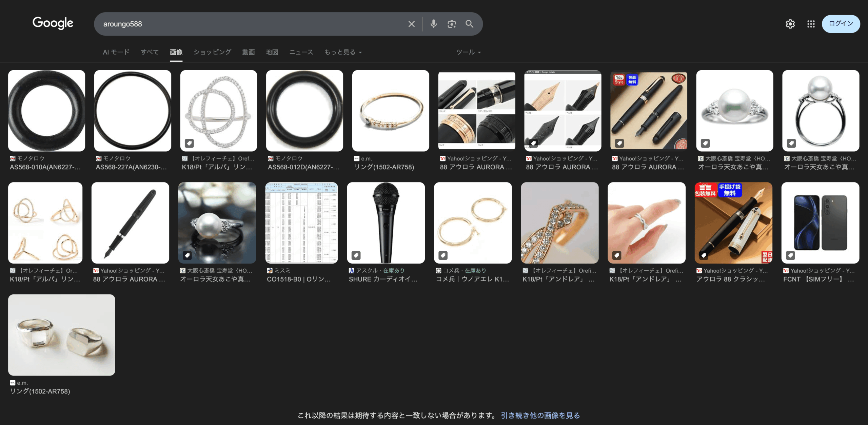Expand the もっと見る dropdown

pyautogui.click(x=343, y=52)
